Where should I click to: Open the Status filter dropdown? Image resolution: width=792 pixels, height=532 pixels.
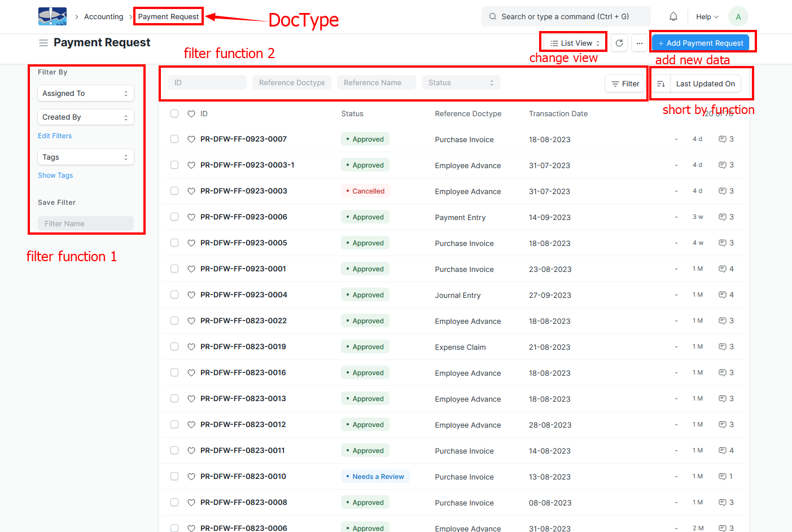coord(461,83)
